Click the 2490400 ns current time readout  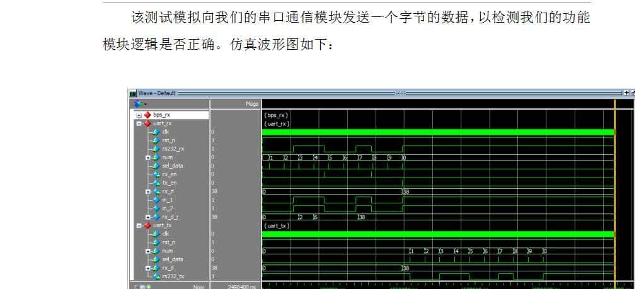[241, 286]
